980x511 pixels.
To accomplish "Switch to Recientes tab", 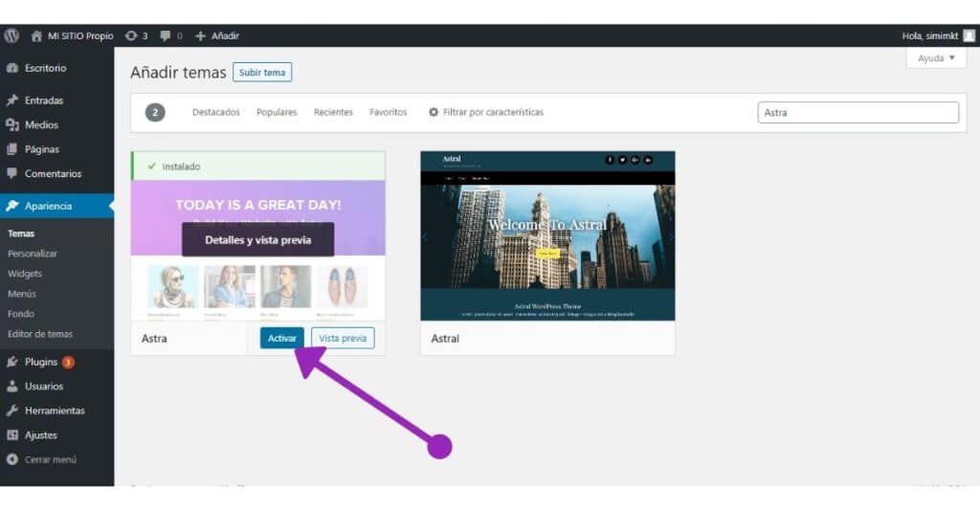I will pos(333,113).
